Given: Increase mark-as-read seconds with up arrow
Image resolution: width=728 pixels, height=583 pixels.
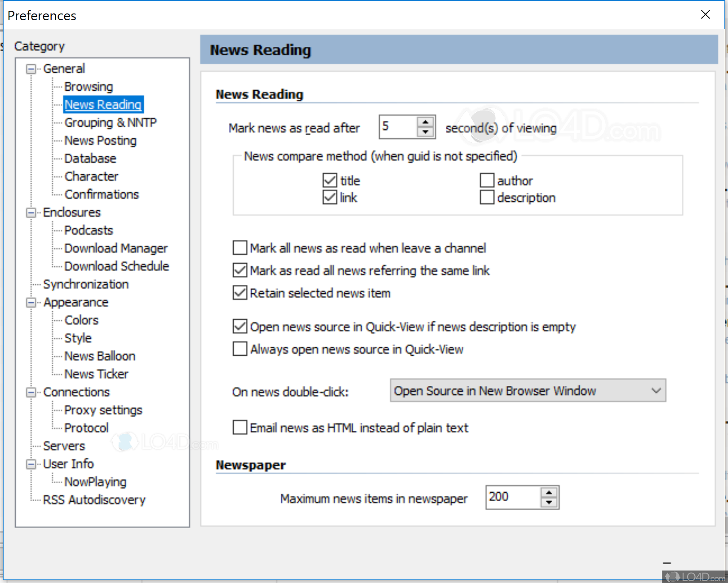Looking at the screenshot, I should point(425,122).
